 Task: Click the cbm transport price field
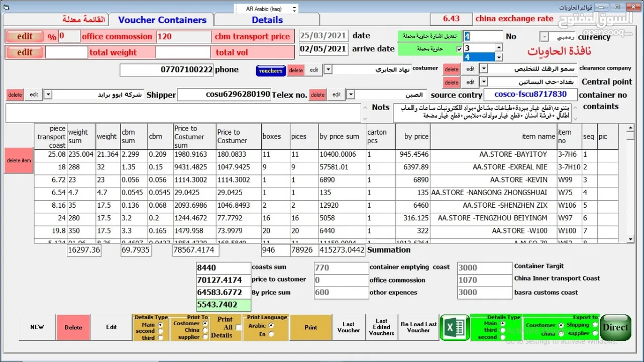coord(184,36)
